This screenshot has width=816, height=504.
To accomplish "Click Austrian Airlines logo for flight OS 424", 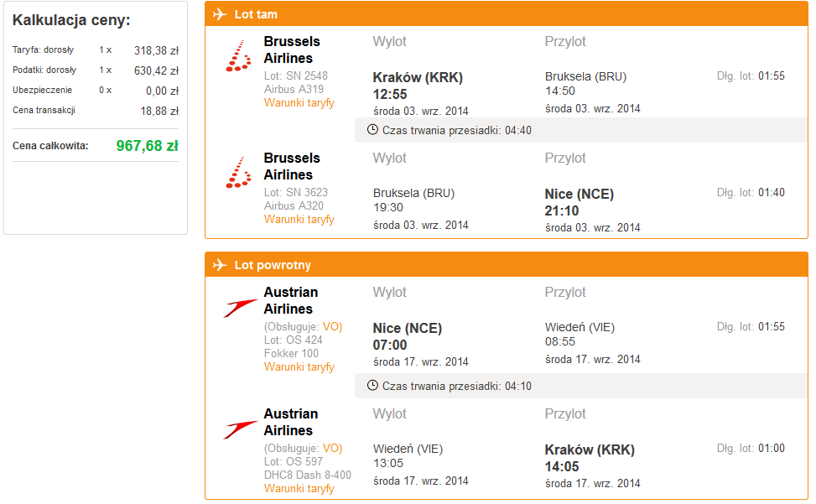I will pos(240,308).
